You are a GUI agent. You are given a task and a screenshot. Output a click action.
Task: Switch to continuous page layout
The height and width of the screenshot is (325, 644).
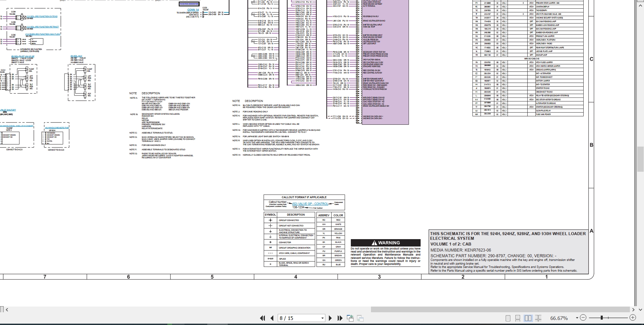coord(518,318)
